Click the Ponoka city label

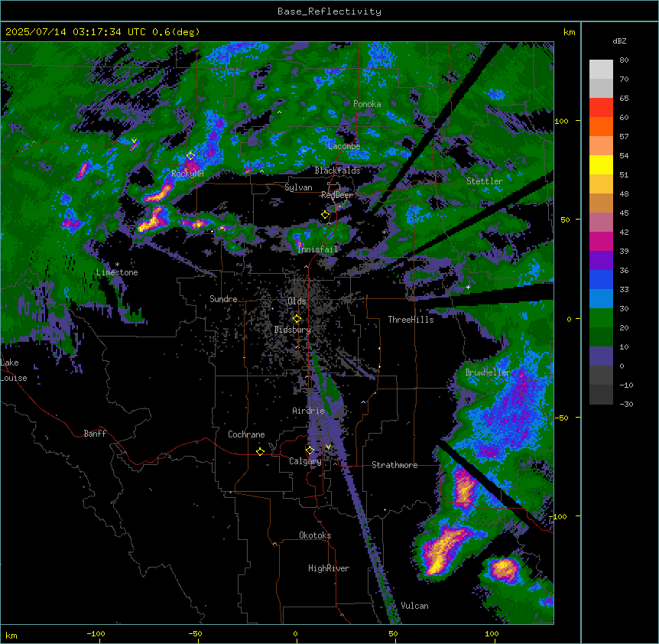(x=367, y=104)
